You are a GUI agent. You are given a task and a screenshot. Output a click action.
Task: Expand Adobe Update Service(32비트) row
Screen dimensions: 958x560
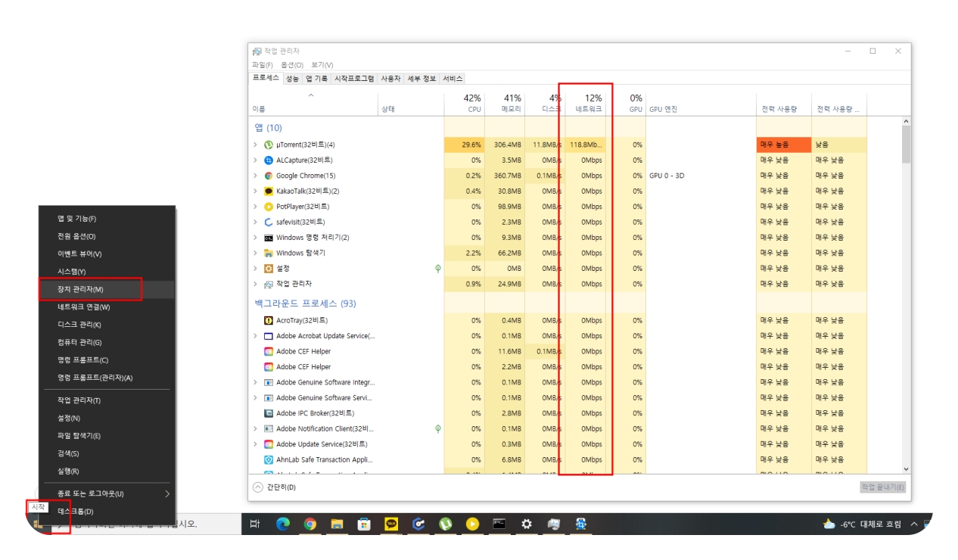tap(256, 444)
